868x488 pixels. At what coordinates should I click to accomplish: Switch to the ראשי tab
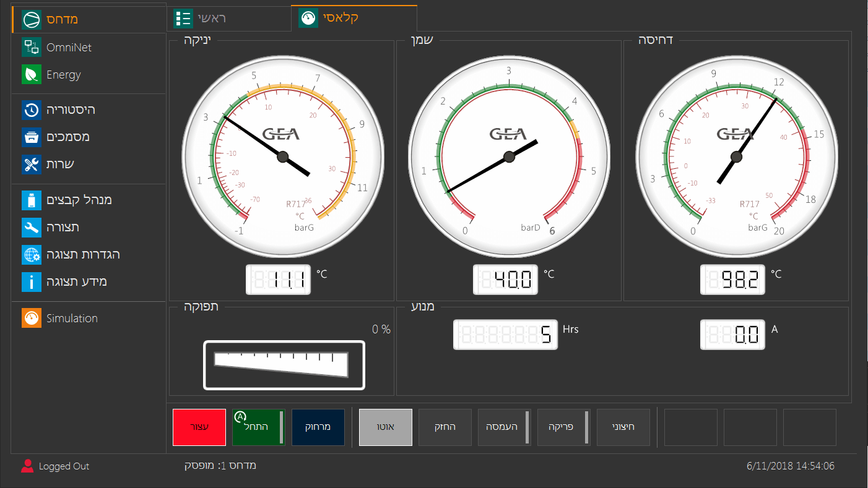[x=228, y=19]
